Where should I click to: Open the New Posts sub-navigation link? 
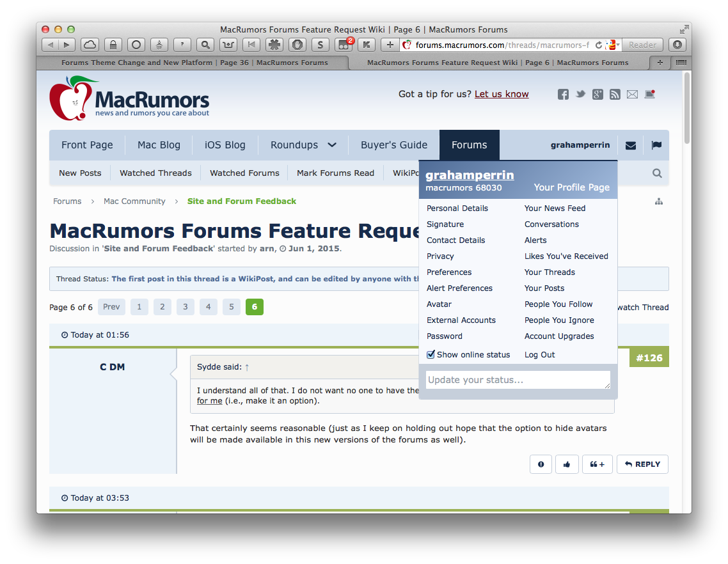pyautogui.click(x=80, y=173)
